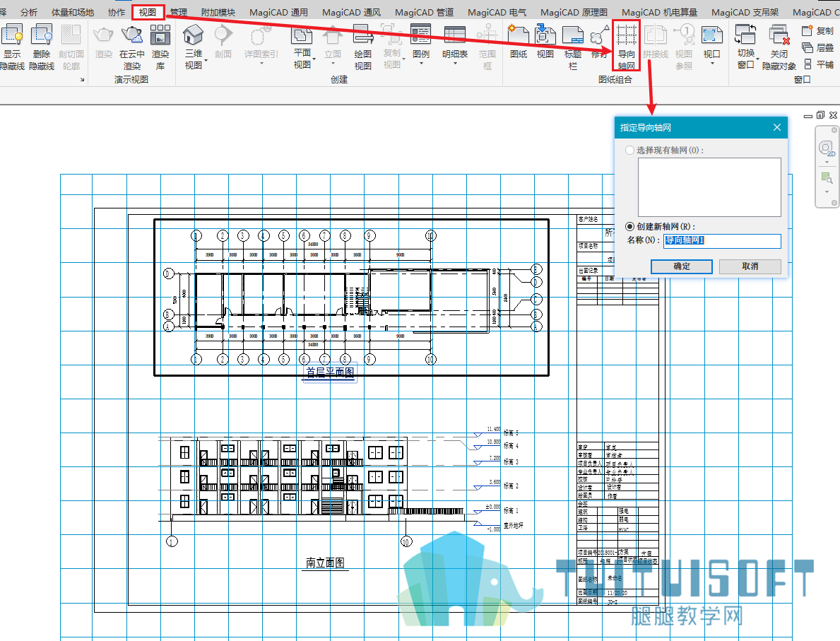Image resolution: width=840 pixels, height=641 pixels.
Task: Switch to the Manage (管理) ribbon tab
Action: pos(179,12)
